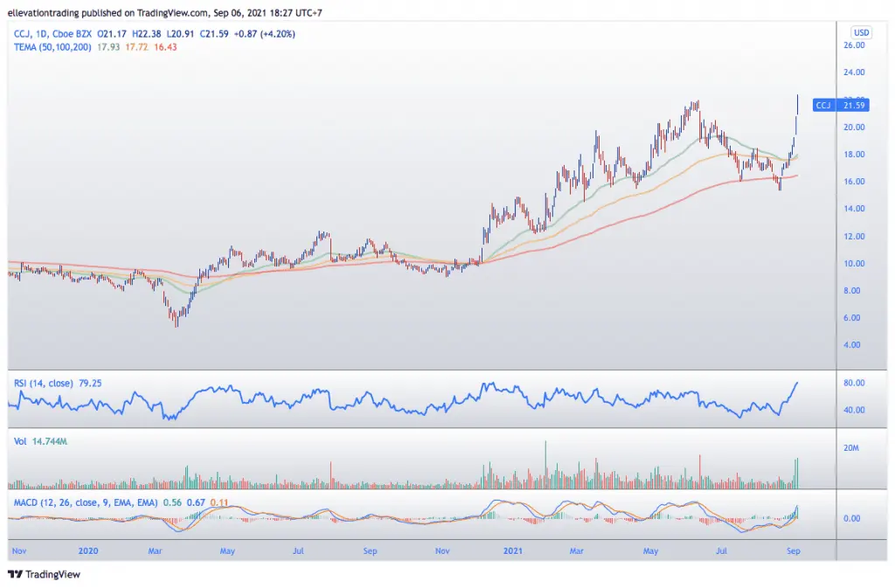Click the 2021 time axis label
Image resolution: width=895 pixels, height=588 pixels.
(x=512, y=551)
